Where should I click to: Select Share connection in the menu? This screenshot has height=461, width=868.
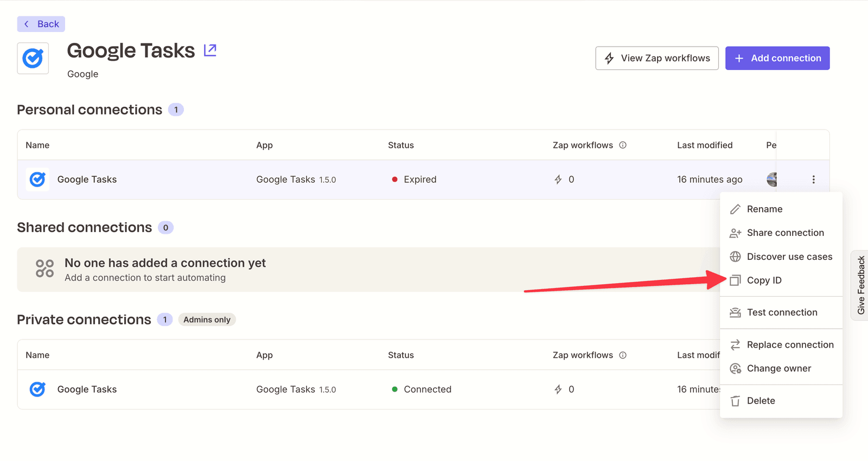pos(781,233)
